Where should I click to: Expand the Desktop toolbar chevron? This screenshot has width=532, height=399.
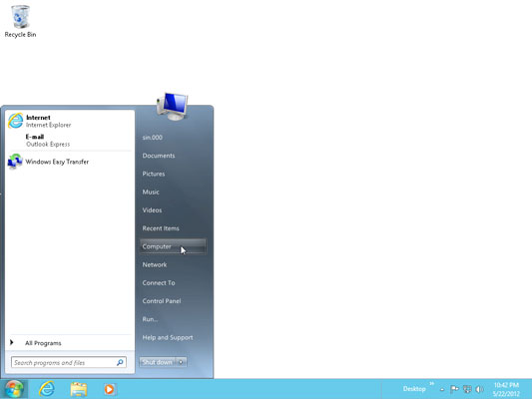coord(431,384)
